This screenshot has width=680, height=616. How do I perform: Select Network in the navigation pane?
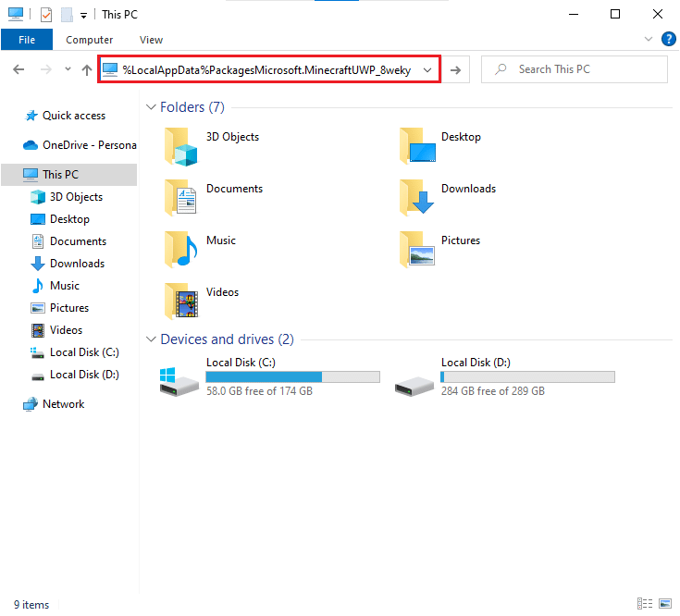coord(63,404)
